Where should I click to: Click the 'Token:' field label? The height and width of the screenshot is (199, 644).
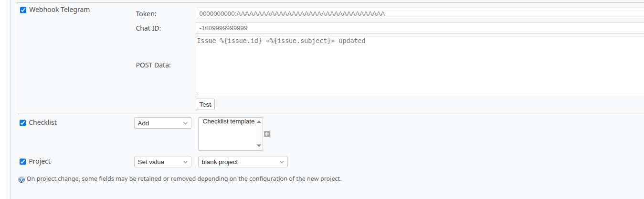pyautogui.click(x=146, y=14)
